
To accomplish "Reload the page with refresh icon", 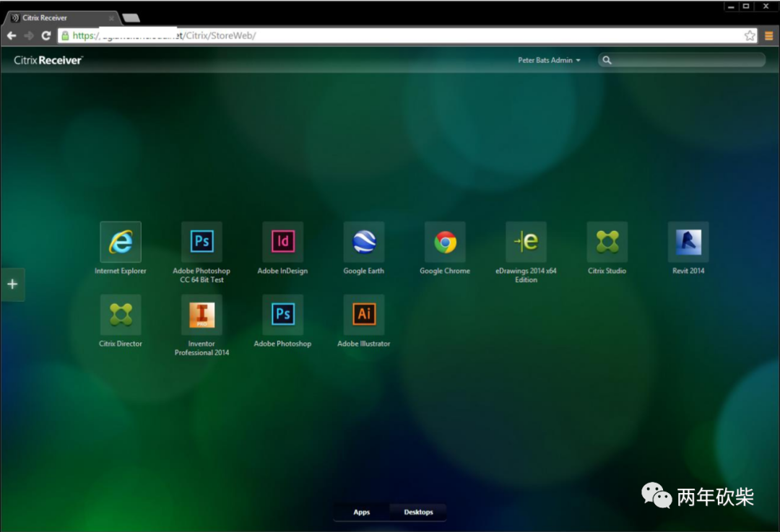I will (45, 36).
